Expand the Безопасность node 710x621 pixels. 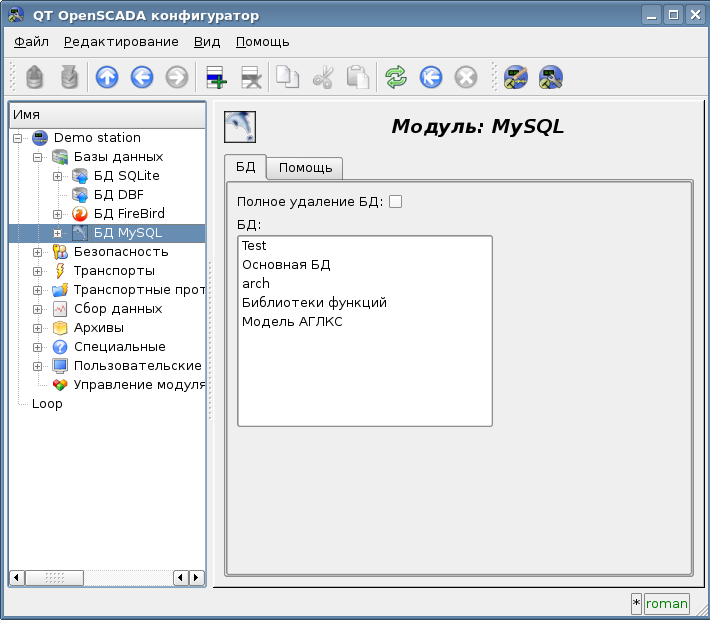[37, 252]
